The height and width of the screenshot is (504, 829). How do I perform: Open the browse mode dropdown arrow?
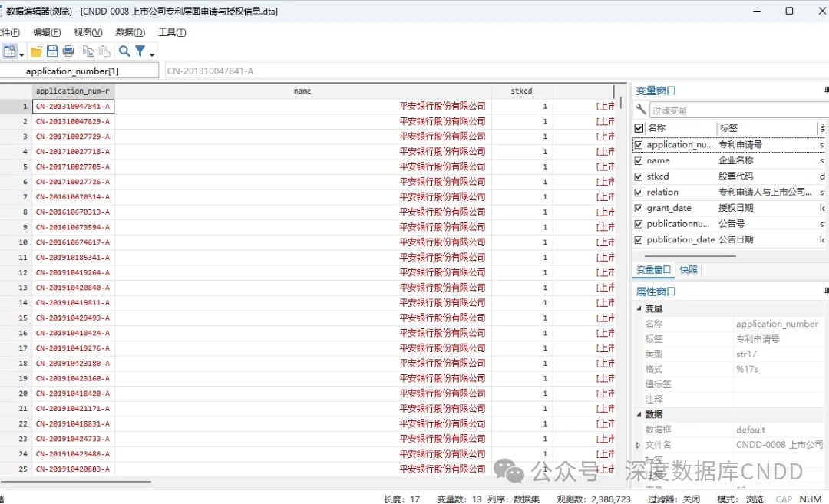(x=21, y=54)
